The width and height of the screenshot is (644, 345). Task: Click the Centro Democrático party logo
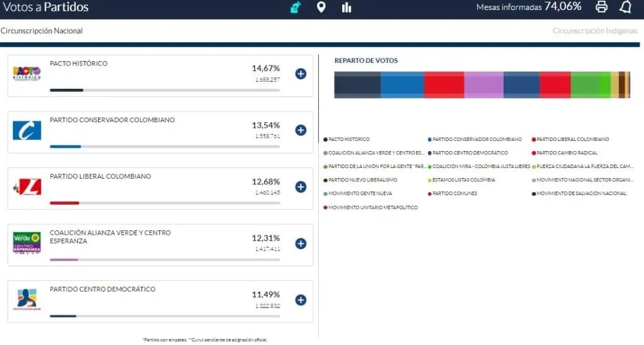26,299
